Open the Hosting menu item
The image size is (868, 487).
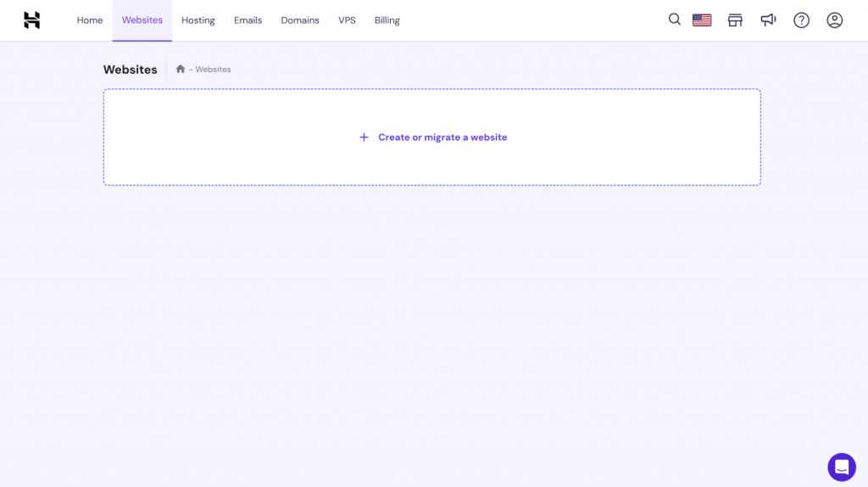click(198, 20)
